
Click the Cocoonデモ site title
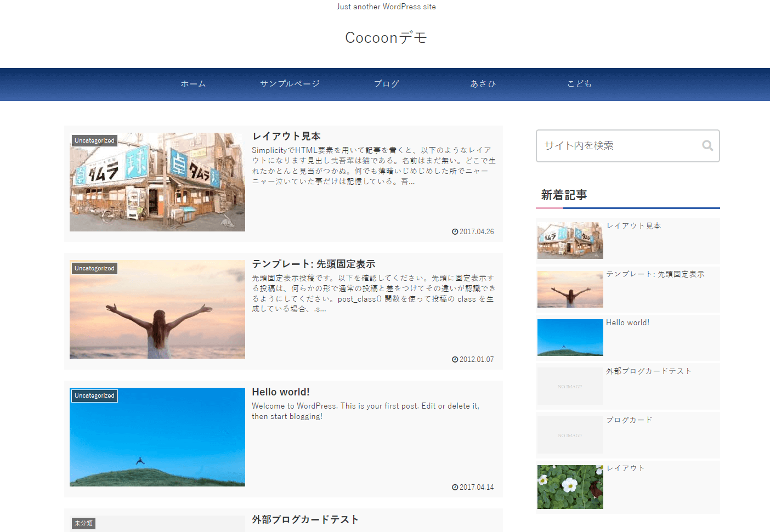386,37
